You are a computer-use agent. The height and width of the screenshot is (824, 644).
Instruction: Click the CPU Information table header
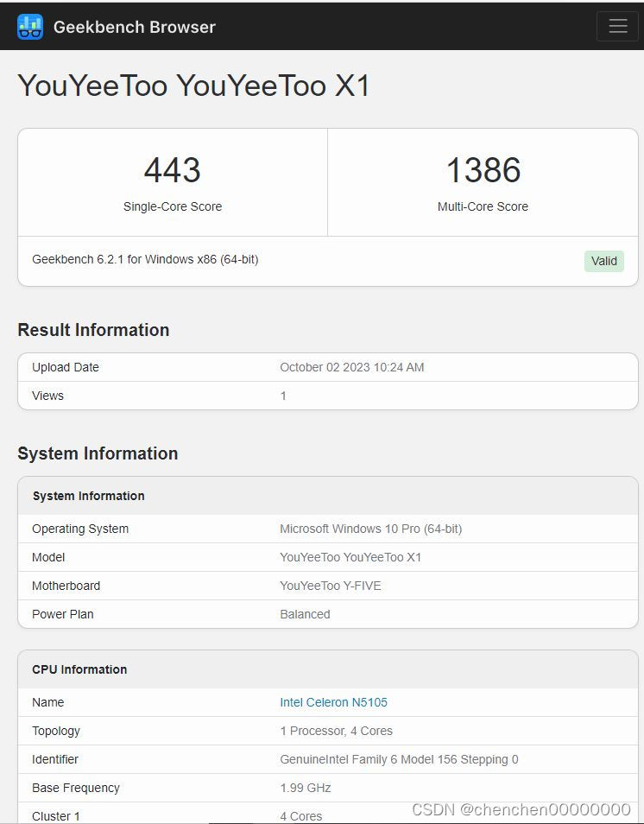[79, 669]
